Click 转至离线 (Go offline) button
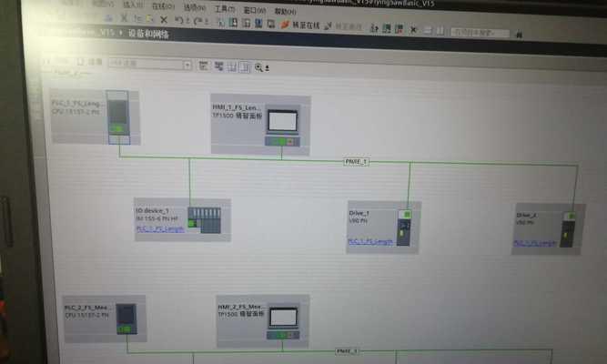 point(343,26)
